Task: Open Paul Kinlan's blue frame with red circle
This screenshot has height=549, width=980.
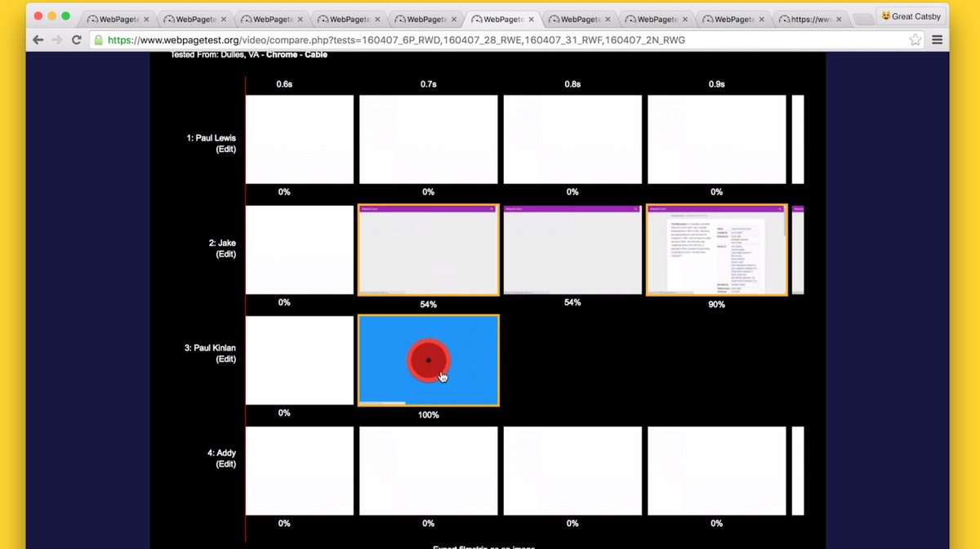Action: click(x=429, y=360)
